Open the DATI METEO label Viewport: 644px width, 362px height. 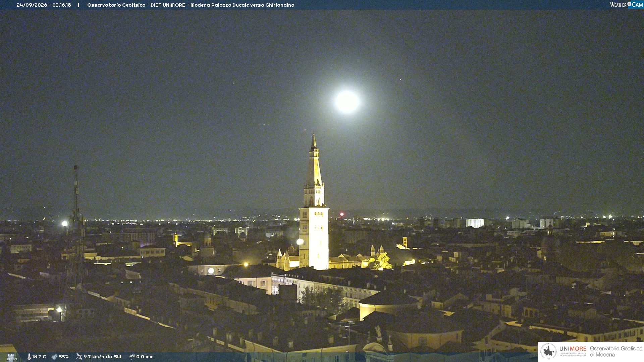[12, 357]
